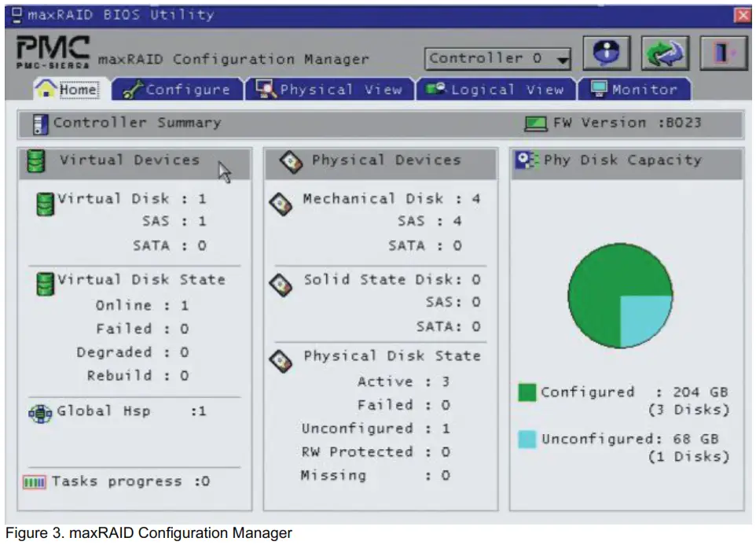The width and height of the screenshot is (756, 545).
Task: Click 'Online : 1' status text
Action: pos(142,305)
